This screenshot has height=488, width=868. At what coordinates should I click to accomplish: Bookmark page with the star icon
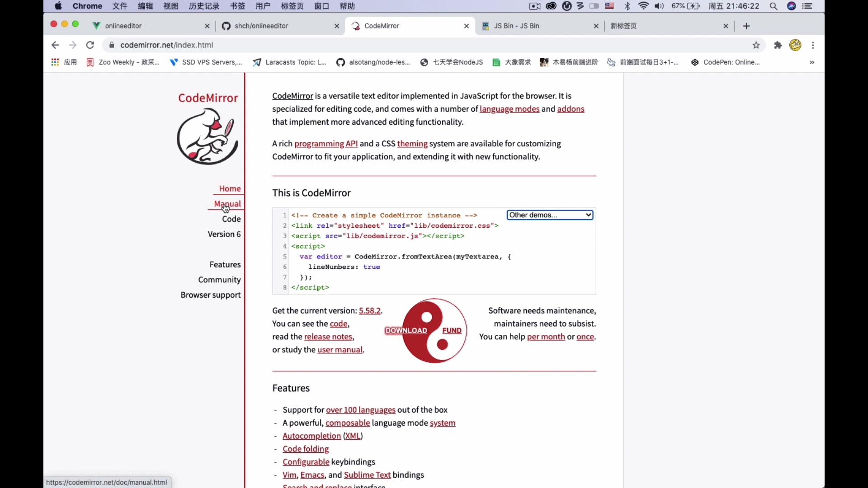tap(756, 45)
